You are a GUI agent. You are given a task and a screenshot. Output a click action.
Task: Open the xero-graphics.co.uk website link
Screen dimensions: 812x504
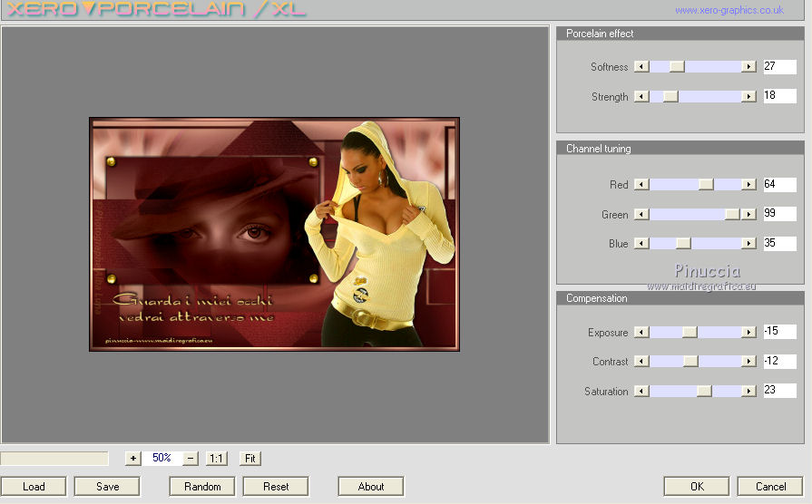tap(729, 11)
